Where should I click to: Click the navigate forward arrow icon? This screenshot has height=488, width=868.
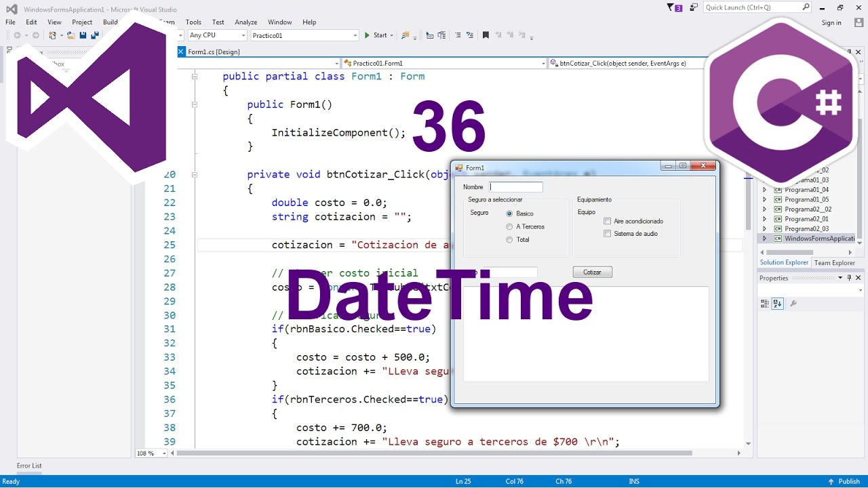click(35, 35)
